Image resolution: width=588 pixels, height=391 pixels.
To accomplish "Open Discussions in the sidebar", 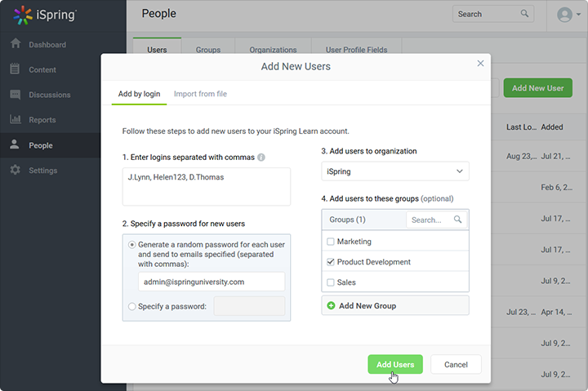I will pos(50,95).
